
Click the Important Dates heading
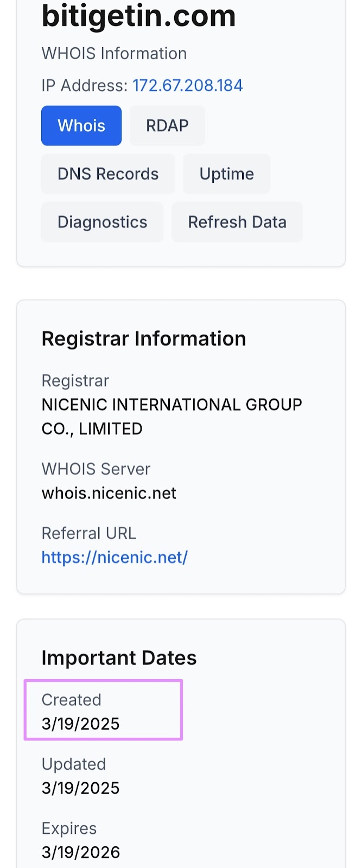click(119, 658)
